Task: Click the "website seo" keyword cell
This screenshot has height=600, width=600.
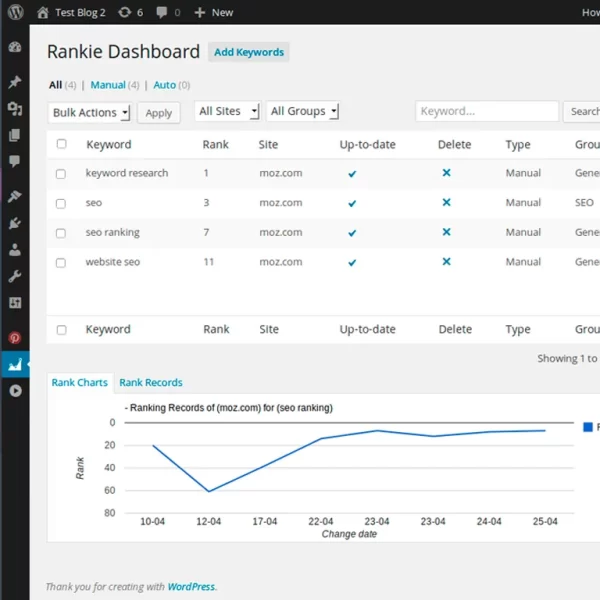Action: tap(113, 262)
